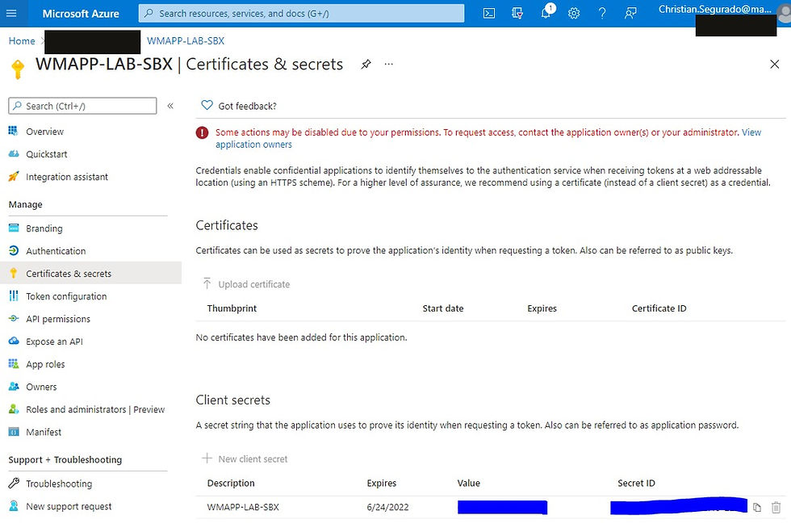Click the Troubleshooting wrench icon

[14, 483]
